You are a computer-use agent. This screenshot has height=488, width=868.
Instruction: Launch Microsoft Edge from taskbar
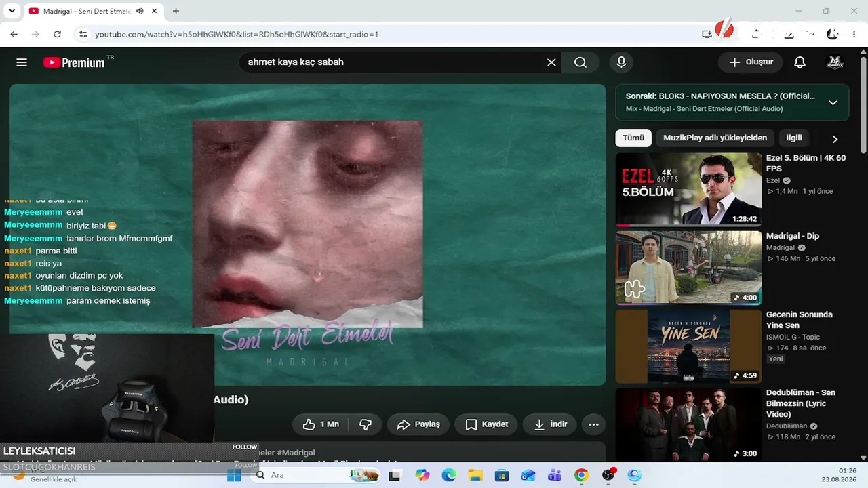tap(449, 475)
